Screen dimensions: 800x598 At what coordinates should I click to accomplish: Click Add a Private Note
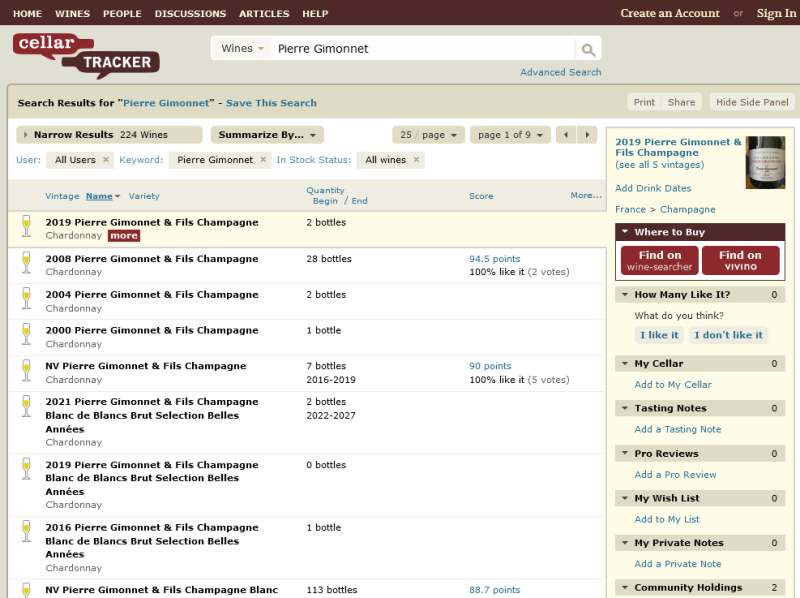coord(678,564)
